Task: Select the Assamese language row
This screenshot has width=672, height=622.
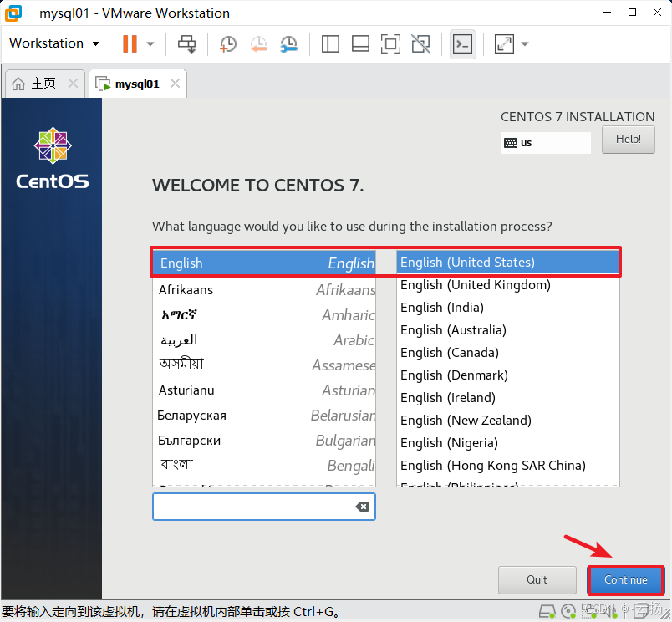Action: (264, 365)
